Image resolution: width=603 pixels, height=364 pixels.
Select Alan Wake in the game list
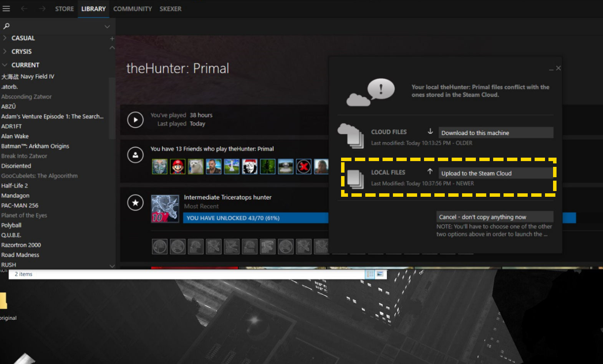tap(15, 136)
